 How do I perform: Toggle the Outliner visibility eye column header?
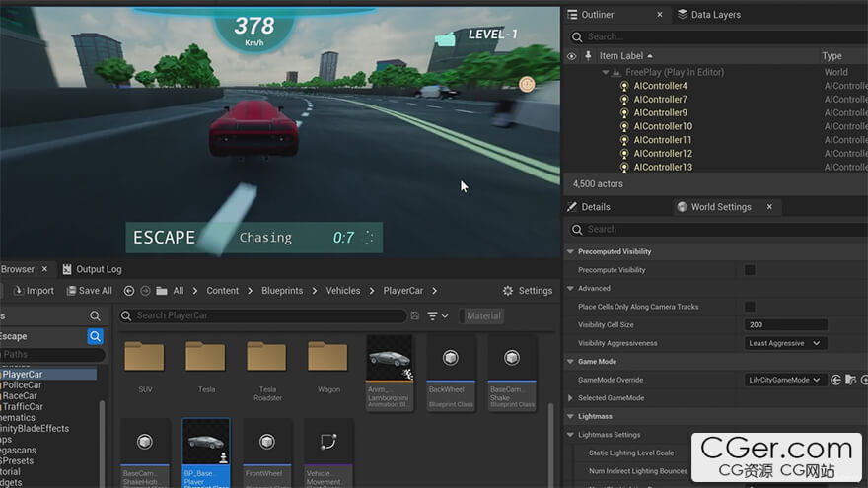point(572,56)
